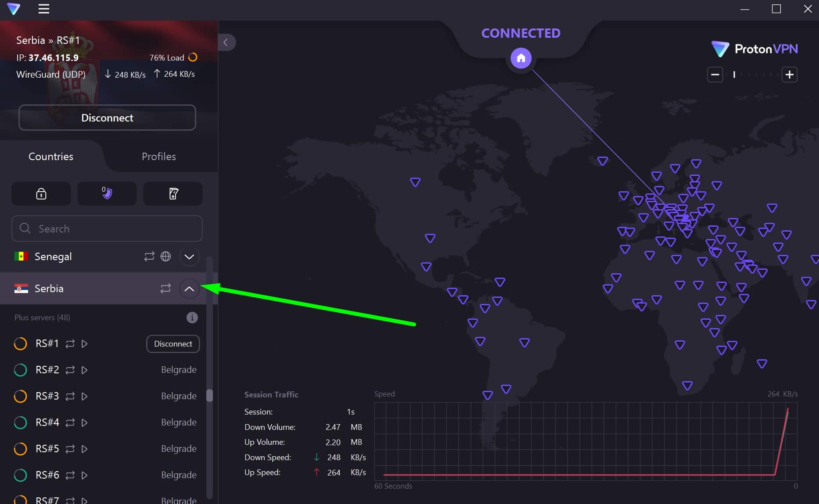Click the Serbia country row
819x504 pixels.
click(103, 289)
